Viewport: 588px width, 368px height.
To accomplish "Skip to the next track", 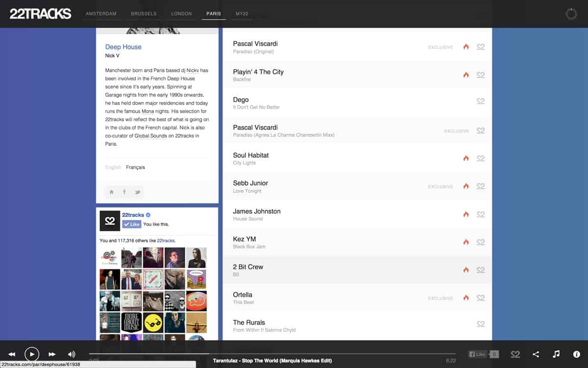I will (52, 354).
